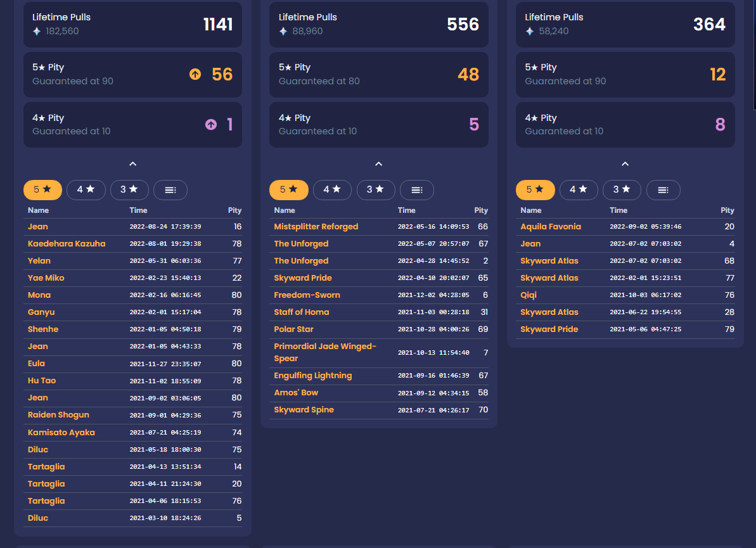Click the Aquila Favonia name
The width and height of the screenshot is (756, 548).
(551, 227)
